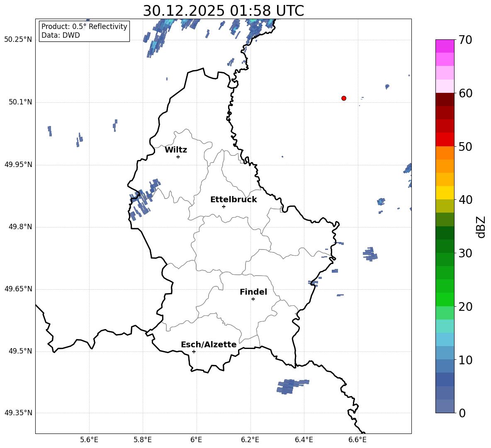Viewport: 491px width, 448px height.
Task: Select the Esch/Alzette city label
Action: click(209, 344)
